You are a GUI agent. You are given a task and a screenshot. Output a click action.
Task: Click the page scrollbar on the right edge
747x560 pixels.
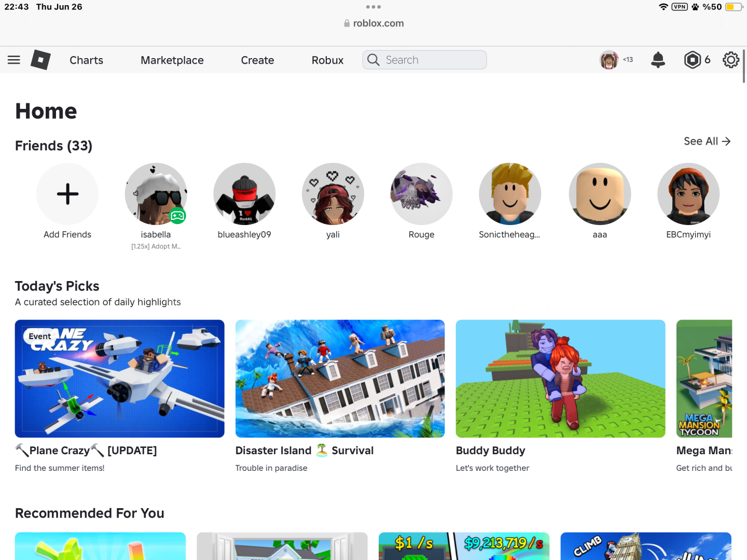point(744,66)
